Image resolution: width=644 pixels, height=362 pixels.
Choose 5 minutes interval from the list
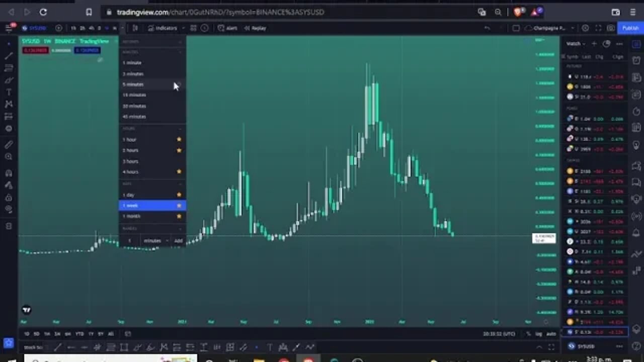pos(152,84)
